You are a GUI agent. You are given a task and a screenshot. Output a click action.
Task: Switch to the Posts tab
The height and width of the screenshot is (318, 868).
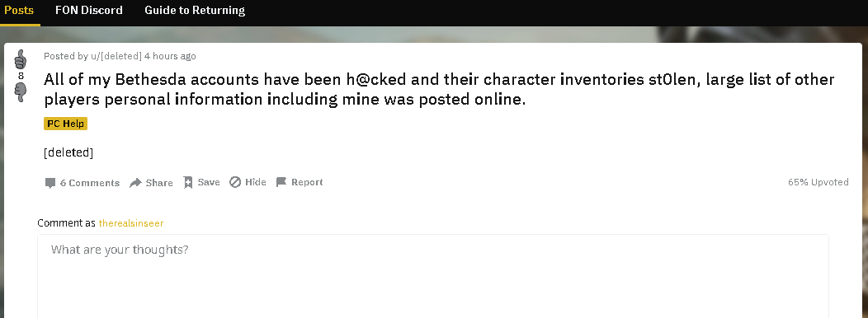click(x=19, y=10)
